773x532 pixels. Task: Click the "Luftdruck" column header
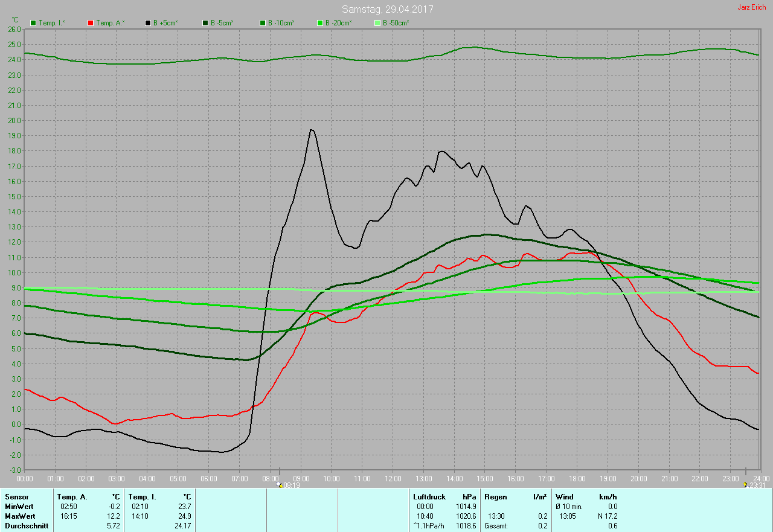(x=429, y=497)
